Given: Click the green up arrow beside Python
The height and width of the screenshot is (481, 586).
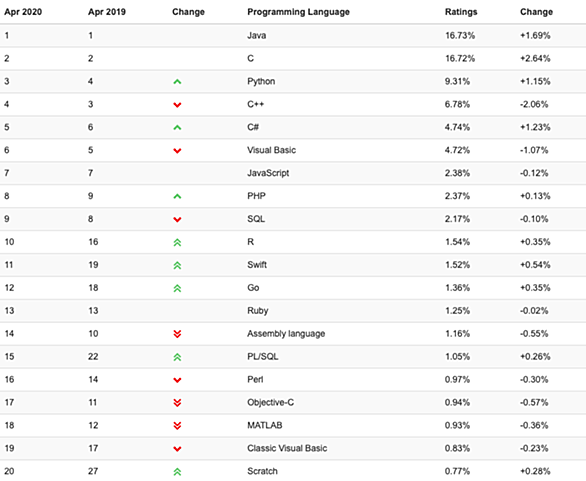Looking at the screenshot, I should pos(177,81).
